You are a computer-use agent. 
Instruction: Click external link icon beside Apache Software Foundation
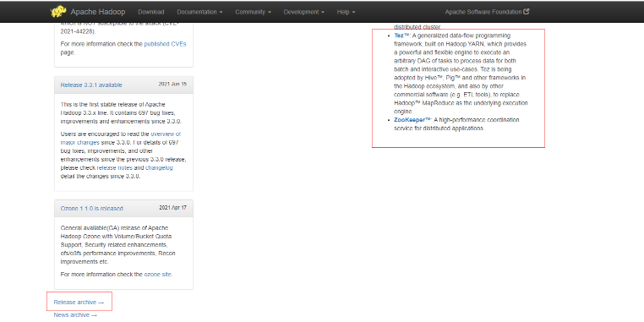[527, 12]
